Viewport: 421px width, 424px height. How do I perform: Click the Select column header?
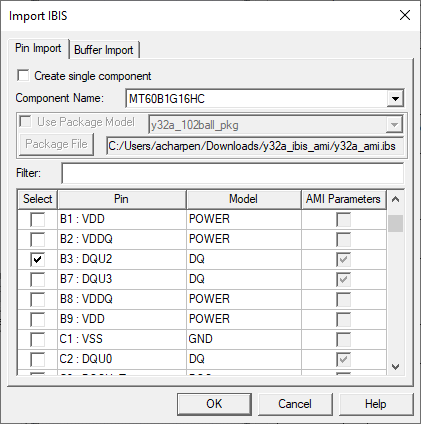pyautogui.click(x=37, y=199)
